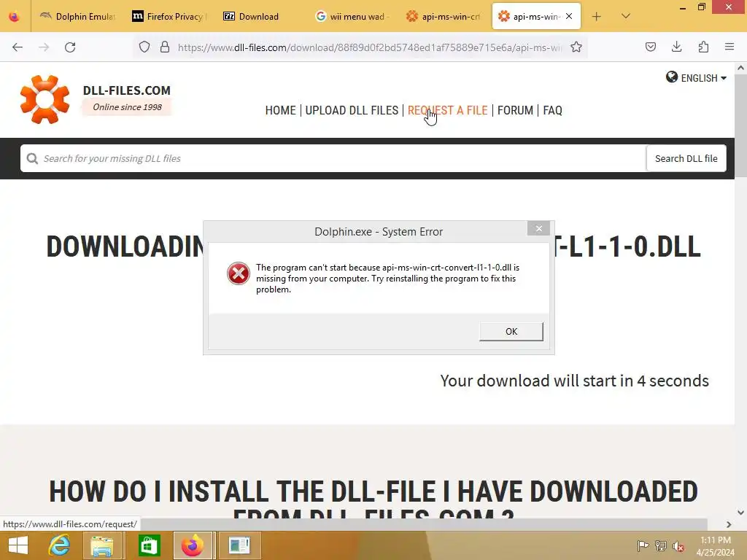Open the Windows Start button
The height and width of the screenshot is (560, 747).
point(18,545)
